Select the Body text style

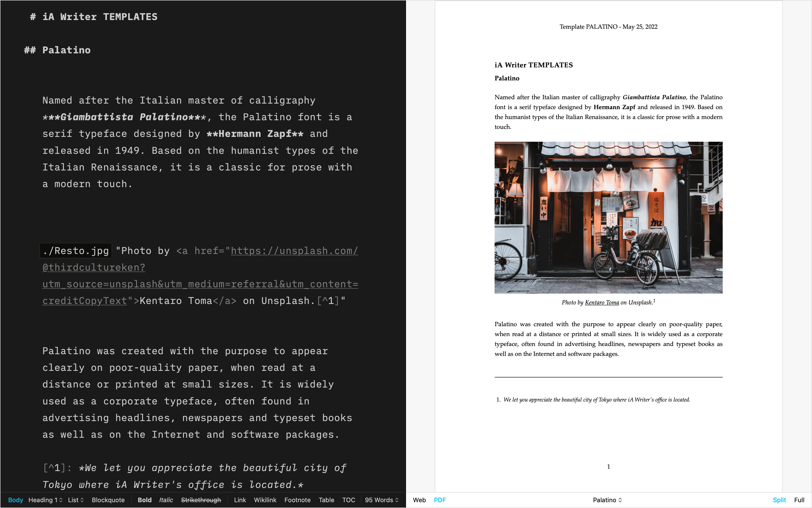(x=15, y=500)
